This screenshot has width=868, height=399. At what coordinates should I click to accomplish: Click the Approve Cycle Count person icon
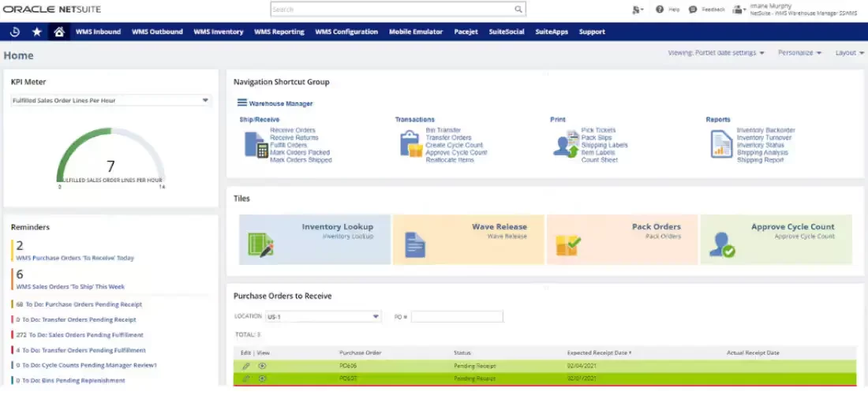click(722, 244)
